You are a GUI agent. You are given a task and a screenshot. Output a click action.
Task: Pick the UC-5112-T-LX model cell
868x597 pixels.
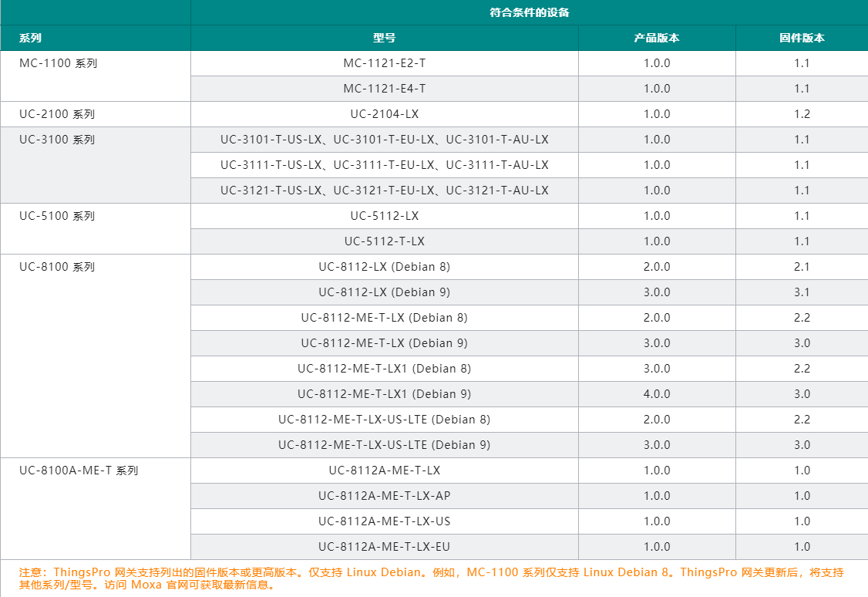[384, 241]
